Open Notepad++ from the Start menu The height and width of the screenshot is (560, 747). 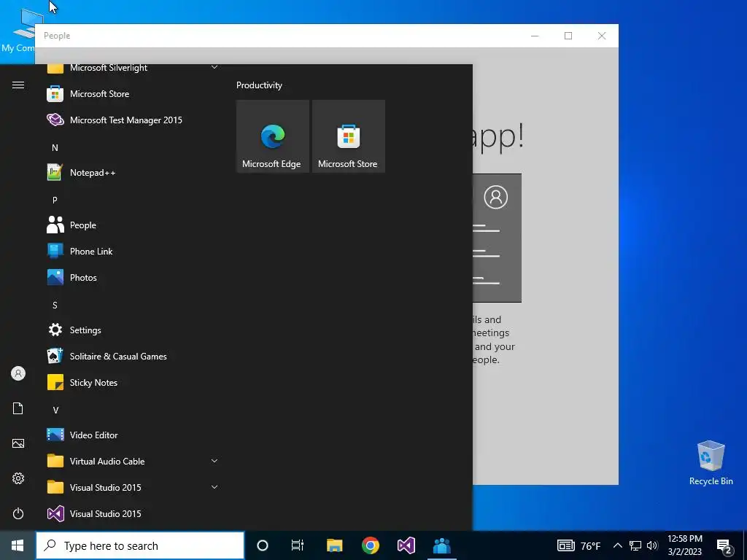tap(132, 172)
